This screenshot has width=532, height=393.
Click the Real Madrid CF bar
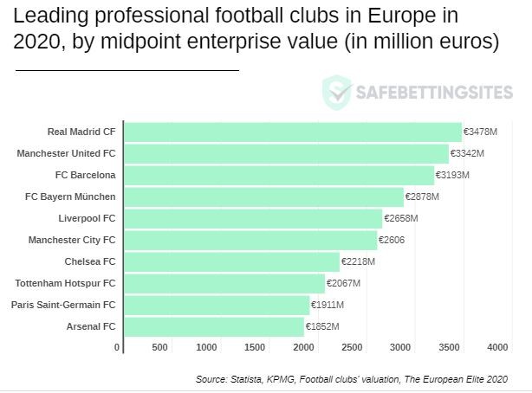coord(293,132)
